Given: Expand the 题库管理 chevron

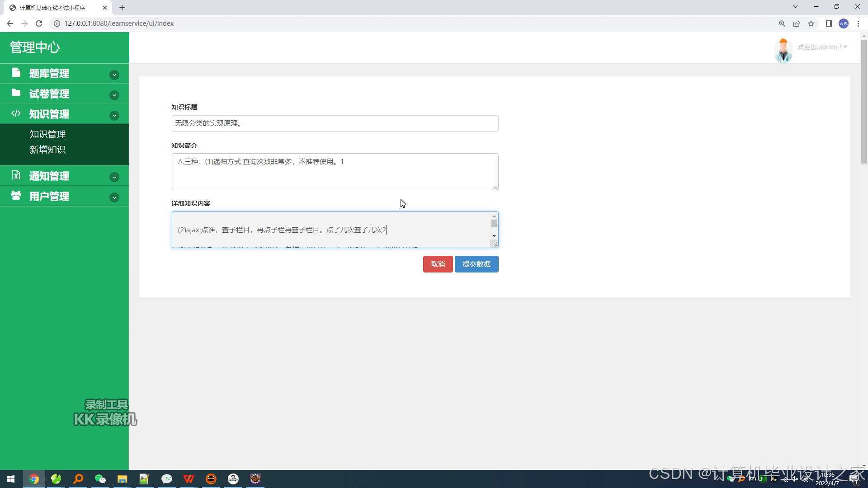Looking at the screenshot, I should (x=114, y=75).
